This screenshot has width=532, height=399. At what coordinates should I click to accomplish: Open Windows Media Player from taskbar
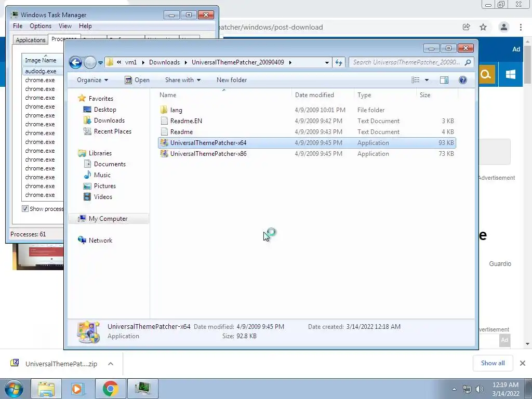(x=78, y=389)
